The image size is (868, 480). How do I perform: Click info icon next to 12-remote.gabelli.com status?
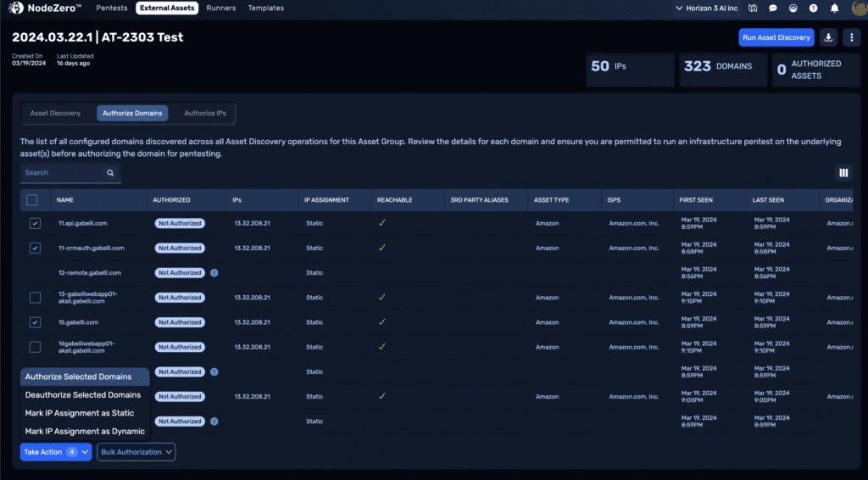coord(214,273)
